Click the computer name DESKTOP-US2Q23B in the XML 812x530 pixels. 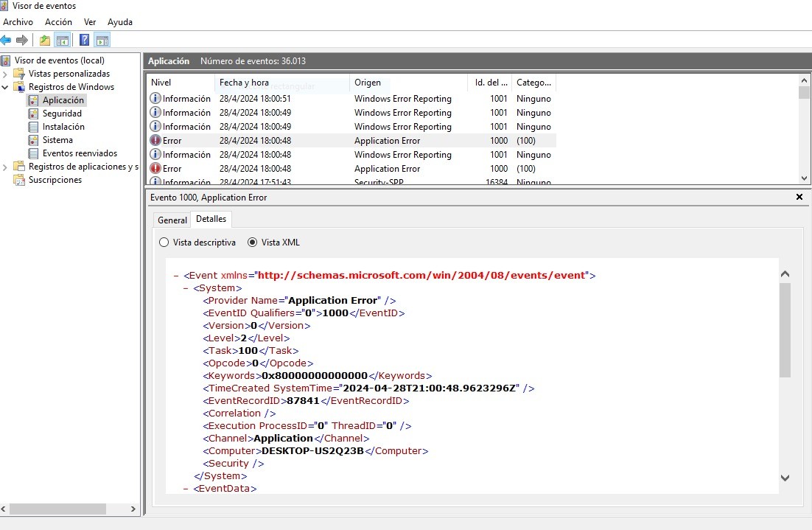click(x=312, y=450)
